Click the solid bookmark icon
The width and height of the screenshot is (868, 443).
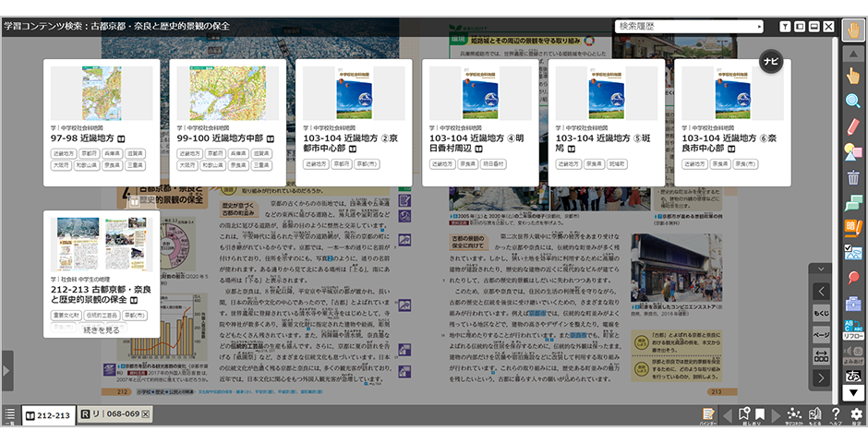click(x=760, y=414)
